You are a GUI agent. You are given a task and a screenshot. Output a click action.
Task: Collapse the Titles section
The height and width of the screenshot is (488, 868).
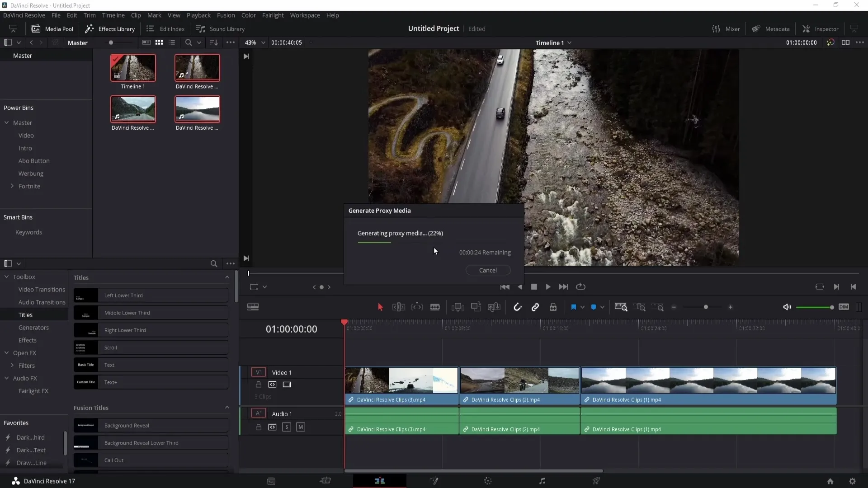coord(227,277)
